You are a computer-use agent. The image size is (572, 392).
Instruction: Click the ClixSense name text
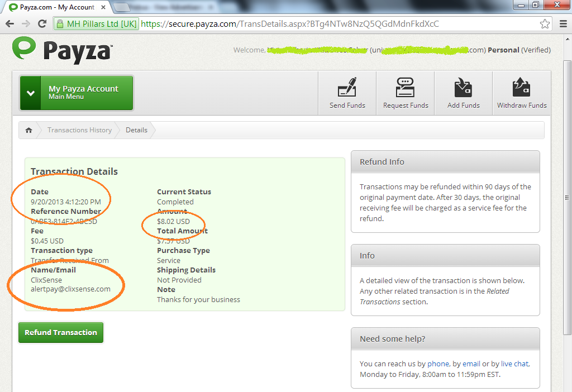46,280
